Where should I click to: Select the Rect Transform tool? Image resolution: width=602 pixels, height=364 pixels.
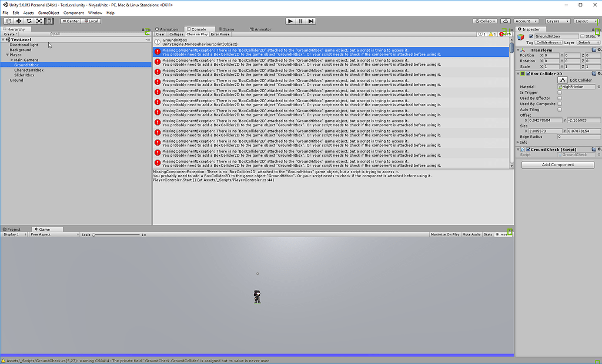[x=49, y=21]
